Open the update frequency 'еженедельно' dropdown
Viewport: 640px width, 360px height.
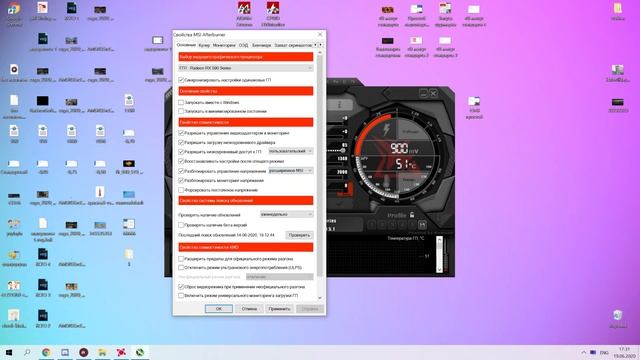tap(287, 214)
